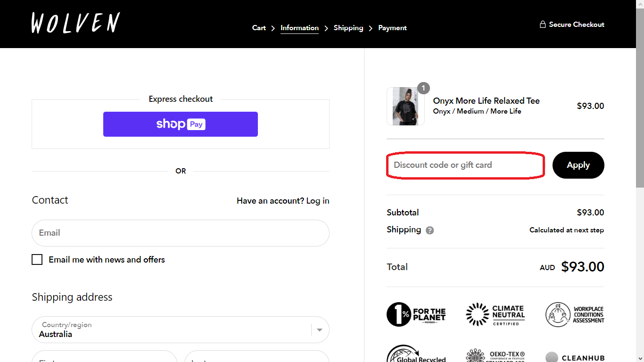This screenshot has width=644, height=362.
Task: Click the discount code input field
Action: [464, 165]
